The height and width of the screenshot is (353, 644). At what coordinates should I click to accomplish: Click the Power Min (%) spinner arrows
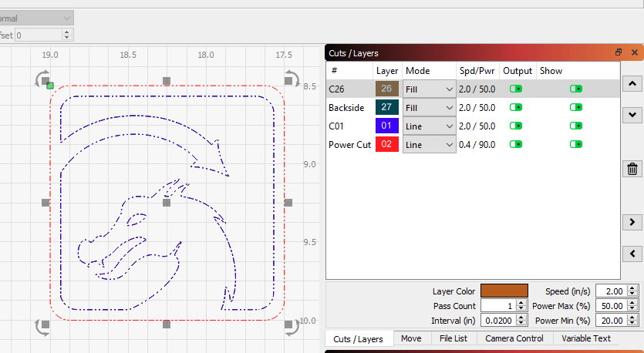(x=633, y=321)
